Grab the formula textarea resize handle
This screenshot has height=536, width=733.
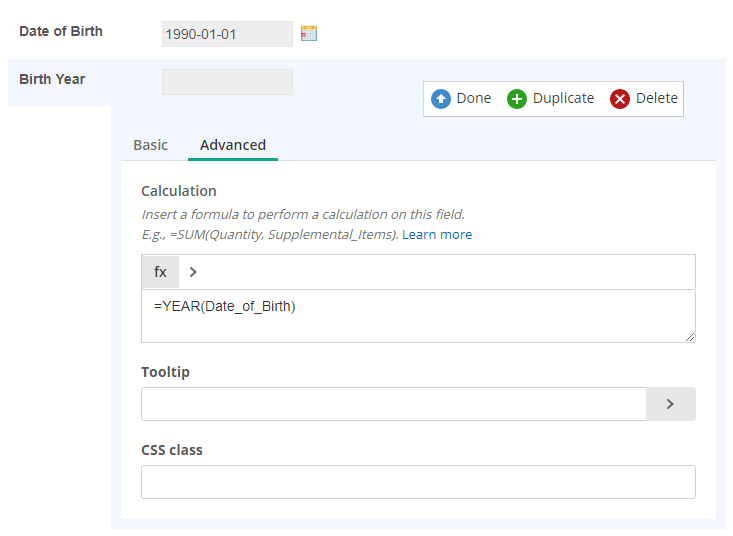tap(690, 337)
